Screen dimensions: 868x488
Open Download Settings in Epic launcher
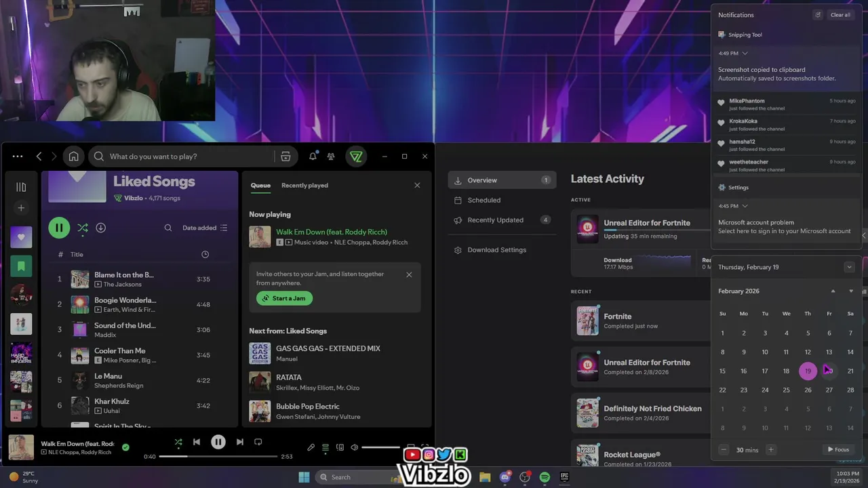pos(502,250)
